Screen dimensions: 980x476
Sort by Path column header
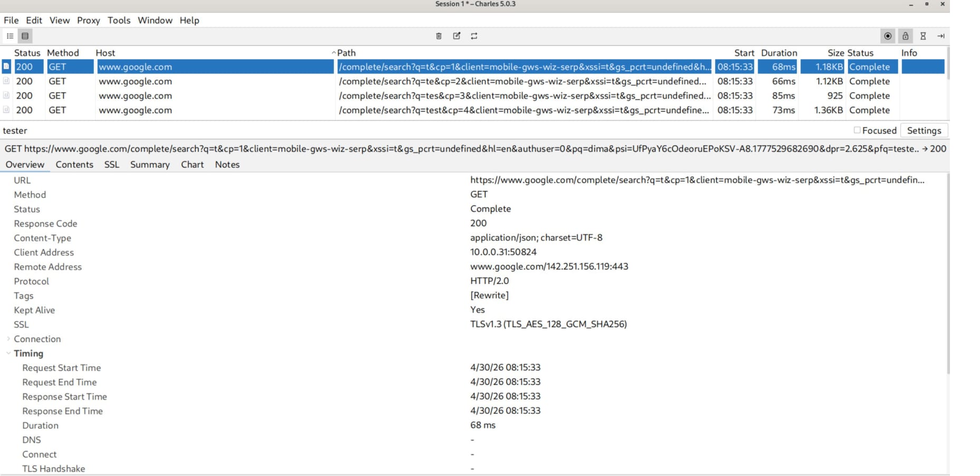[346, 53]
